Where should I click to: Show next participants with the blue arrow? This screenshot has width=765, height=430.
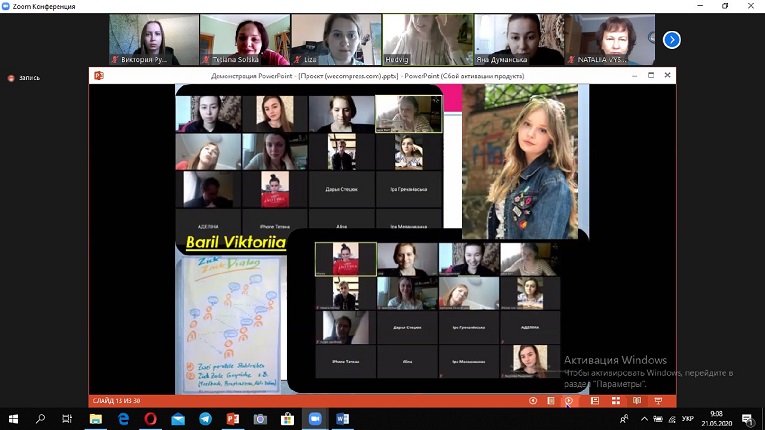pyautogui.click(x=672, y=40)
